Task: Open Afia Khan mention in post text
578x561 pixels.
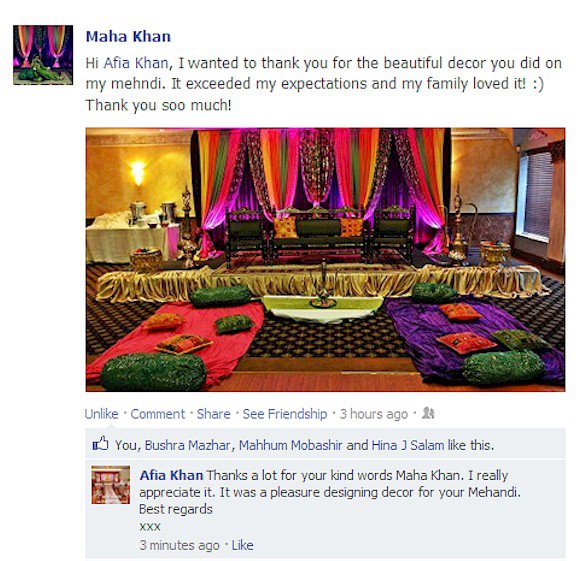Action: pos(136,63)
